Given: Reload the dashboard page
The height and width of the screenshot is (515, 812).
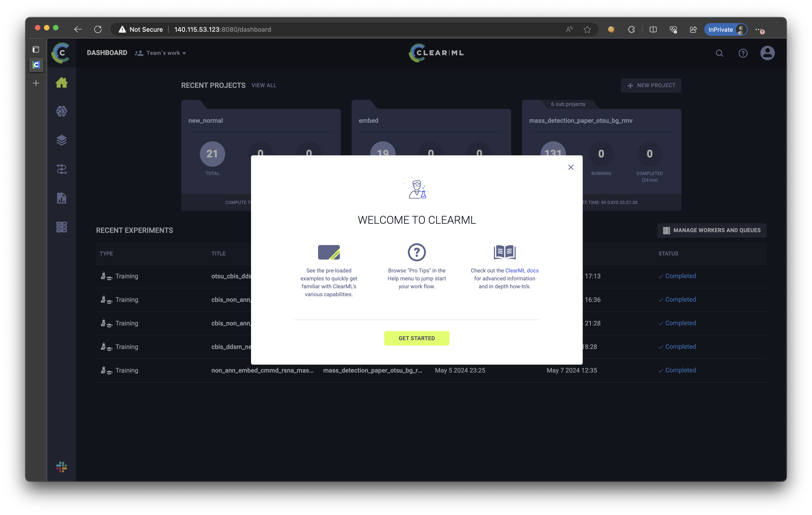Looking at the screenshot, I should [98, 29].
